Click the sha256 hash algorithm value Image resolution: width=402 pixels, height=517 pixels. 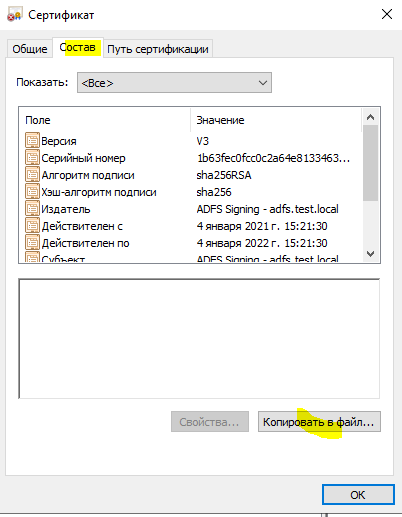click(x=214, y=192)
